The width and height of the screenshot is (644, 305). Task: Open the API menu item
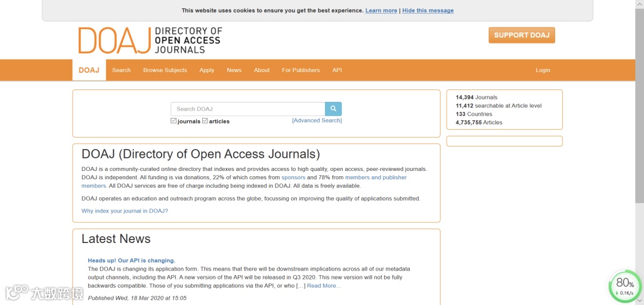point(337,70)
